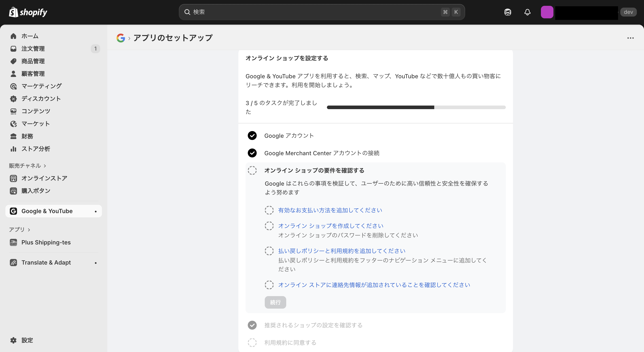Click the ホーム home icon
Viewport: 644px width, 352px height.
tap(13, 36)
